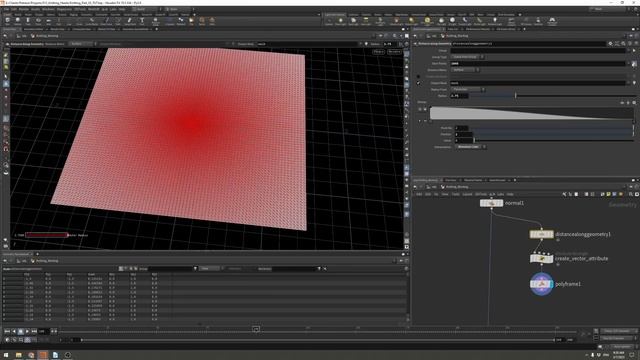The width and height of the screenshot is (640, 360).
Task: Select the distancealonggeometry1 node
Action: pyautogui.click(x=541, y=234)
